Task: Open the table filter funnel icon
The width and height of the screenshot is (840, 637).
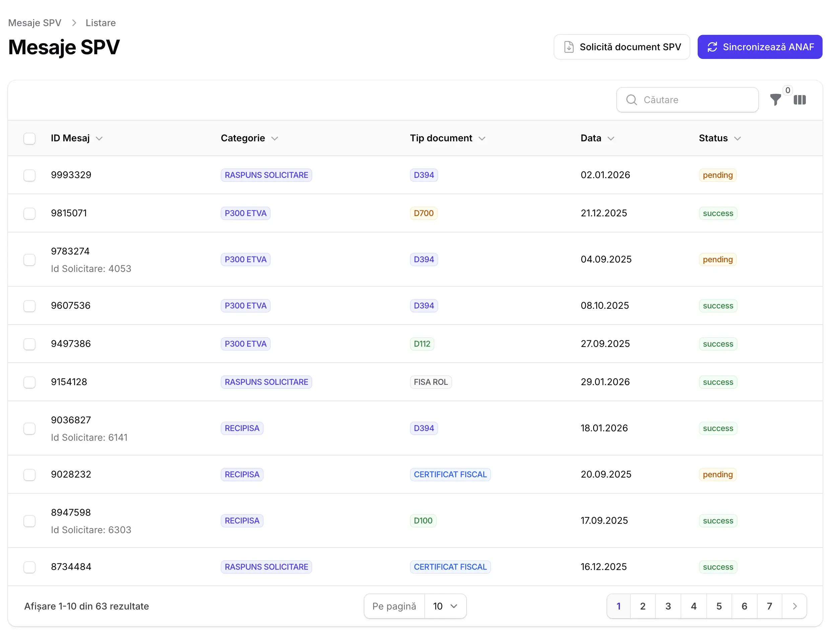Action: pyautogui.click(x=775, y=100)
